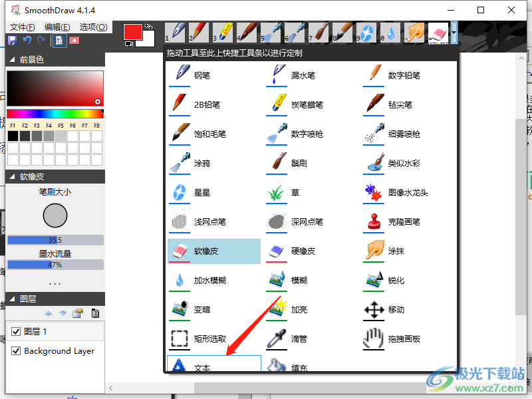This screenshot has width=532, height=399.
Task: Open the 选项(O) menu
Action: (x=94, y=27)
